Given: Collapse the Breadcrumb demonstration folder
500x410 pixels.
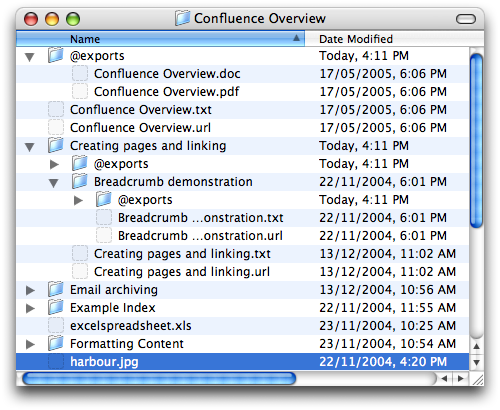Looking at the screenshot, I should [54, 183].
